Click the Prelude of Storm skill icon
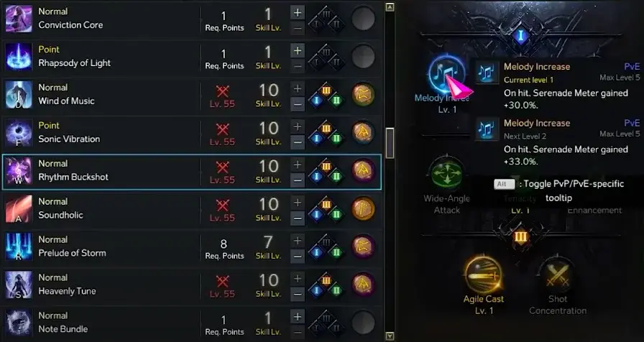Image resolution: width=644 pixels, height=342 pixels. [x=19, y=246]
